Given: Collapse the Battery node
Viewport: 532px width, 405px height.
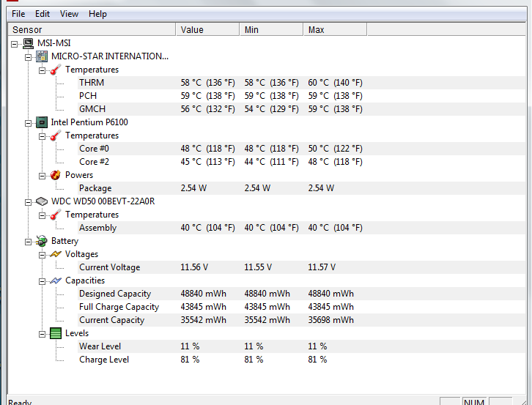Looking at the screenshot, I should pos(28,242).
